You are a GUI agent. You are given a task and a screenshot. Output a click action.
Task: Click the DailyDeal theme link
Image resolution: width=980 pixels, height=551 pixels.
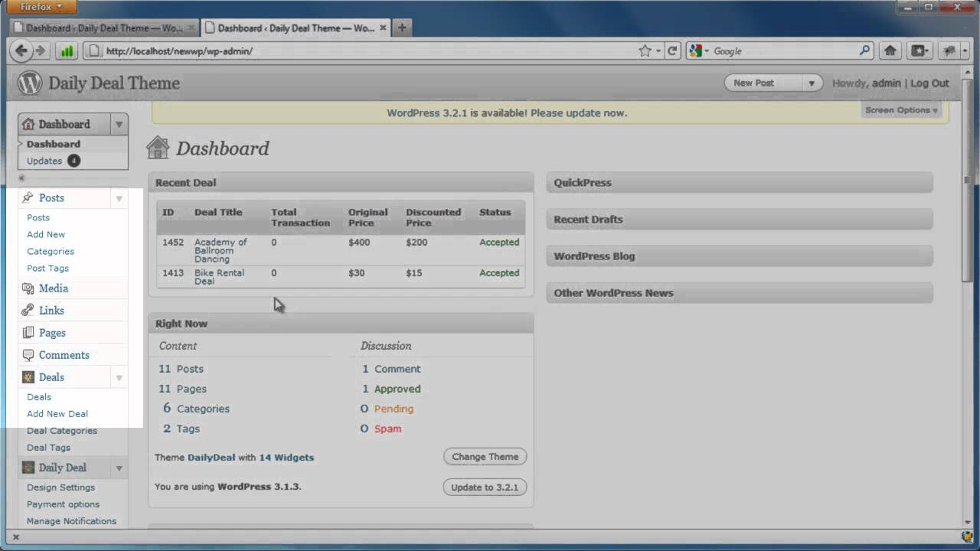211,458
